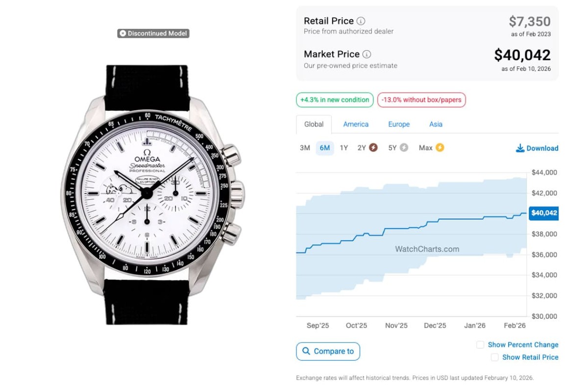The height and width of the screenshot is (389, 588).
Task: Click the yellow lightning badge beside Max
Action: [440, 148]
